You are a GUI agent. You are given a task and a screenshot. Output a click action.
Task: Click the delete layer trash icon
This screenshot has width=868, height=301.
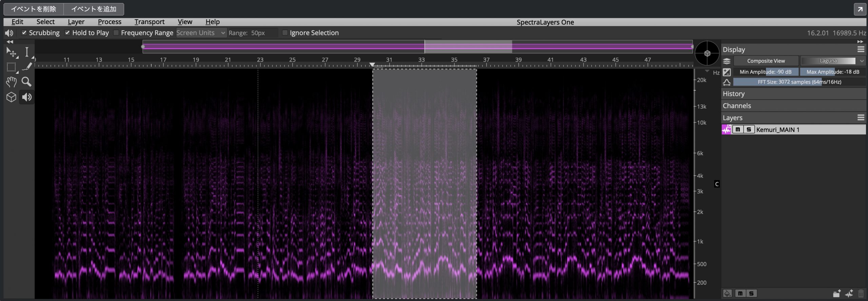click(x=861, y=294)
